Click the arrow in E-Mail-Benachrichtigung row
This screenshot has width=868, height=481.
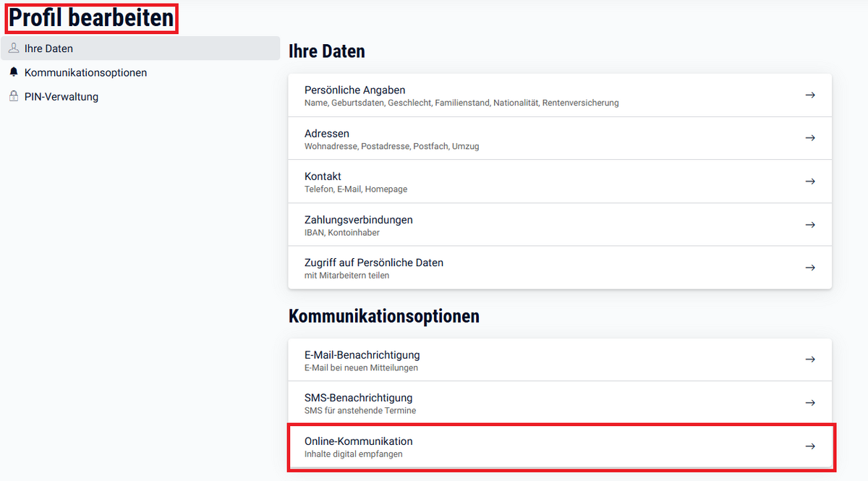click(x=810, y=359)
